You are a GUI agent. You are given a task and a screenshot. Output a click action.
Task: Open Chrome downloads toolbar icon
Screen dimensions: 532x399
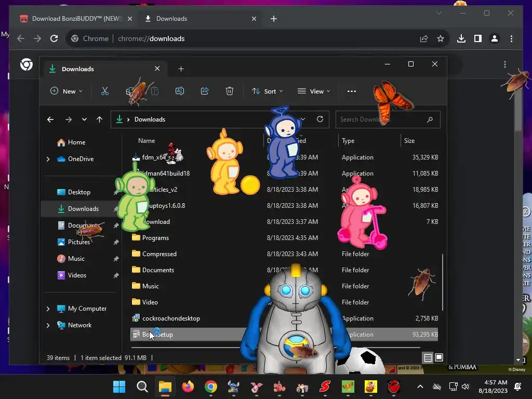click(461, 38)
